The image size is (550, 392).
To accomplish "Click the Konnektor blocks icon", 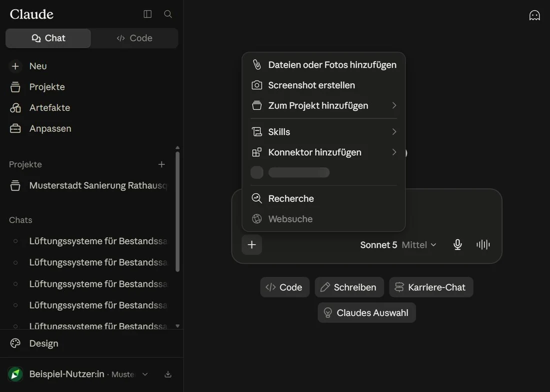I will tap(257, 152).
